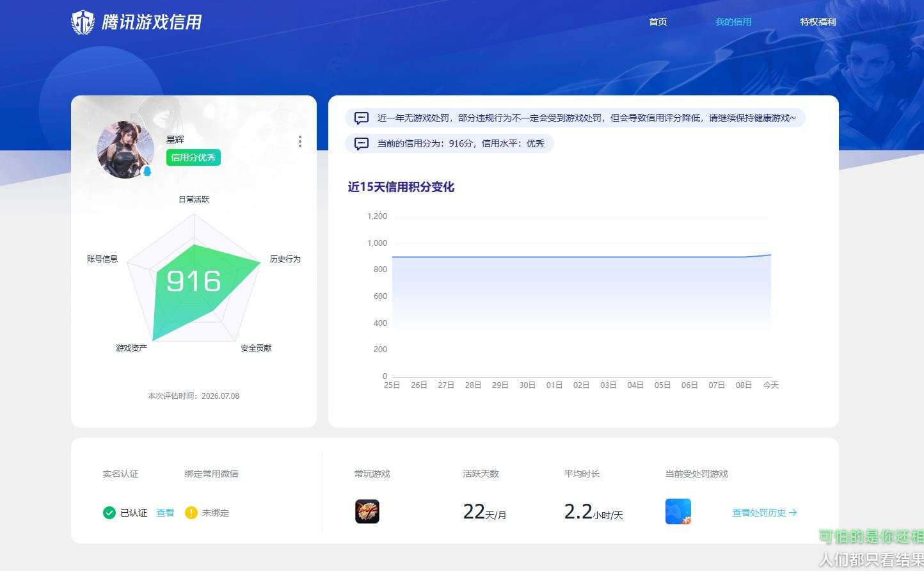Click the user avatar of 星辉
Viewport: 924px width, 571px height.
[125, 149]
